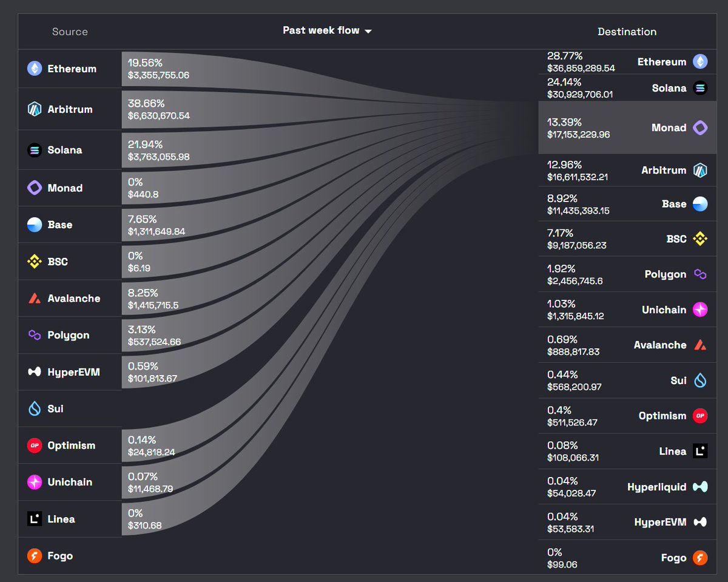The width and height of the screenshot is (728, 582).
Task: Click HyperEVM source value $101,813.67
Action: [x=153, y=379]
